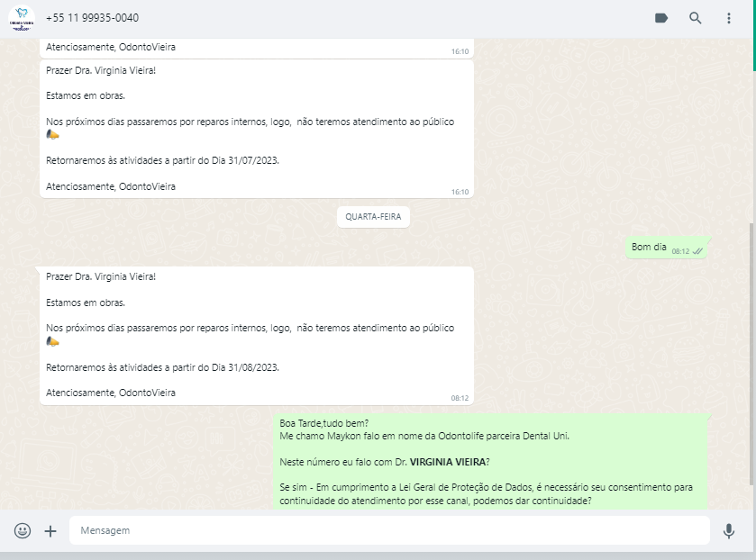This screenshot has width=756, height=560.
Task: Click the chat vertical scrollbar thumb
Action: point(751,354)
